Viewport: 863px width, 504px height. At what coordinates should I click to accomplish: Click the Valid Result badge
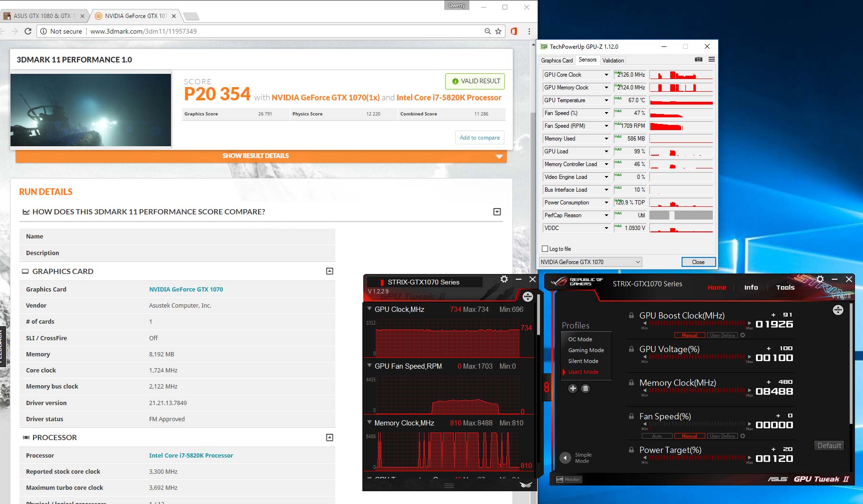click(476, 81)
